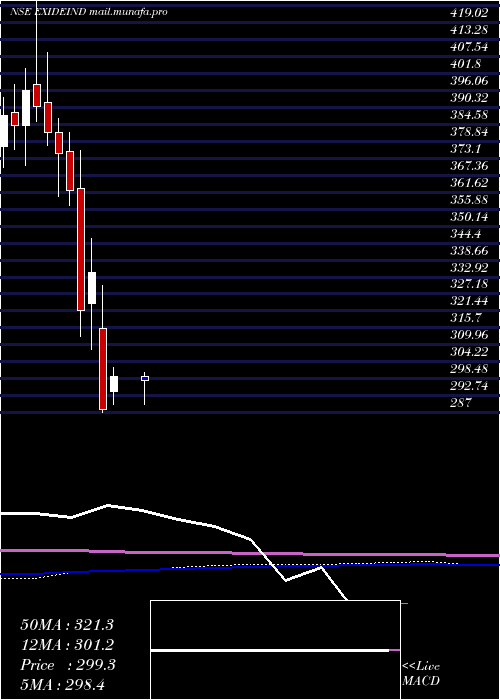Screen dimensions: 500x700
Task: Click the 419.02 price axis label
Action: coord(469,13)
